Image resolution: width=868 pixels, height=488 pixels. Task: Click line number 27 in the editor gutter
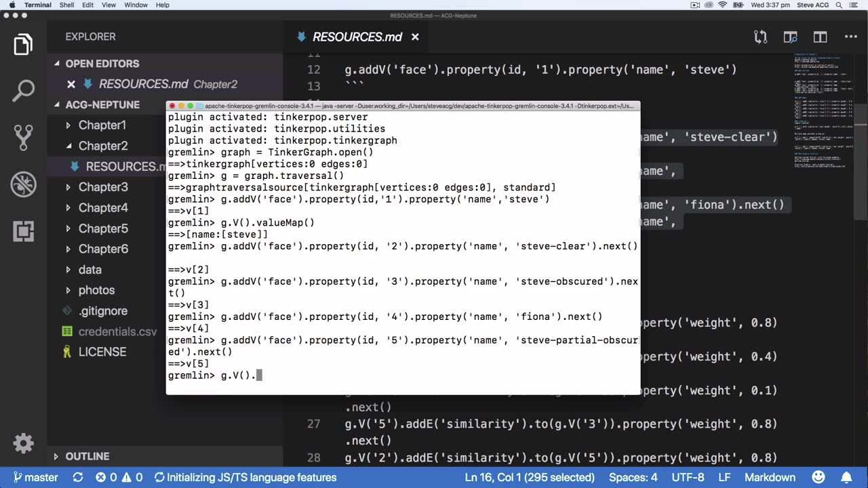pos(313,424)
